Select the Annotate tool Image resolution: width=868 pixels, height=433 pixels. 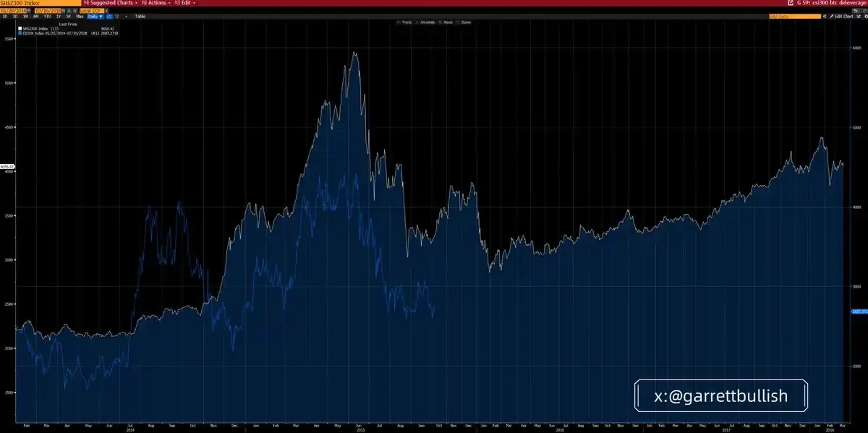pos(427,22)
